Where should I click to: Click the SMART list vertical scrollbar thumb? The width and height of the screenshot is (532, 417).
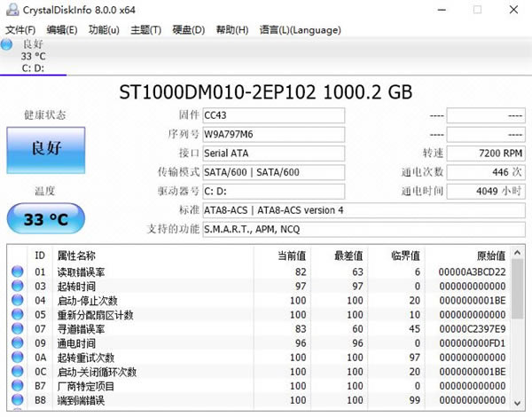click(517, 288)
